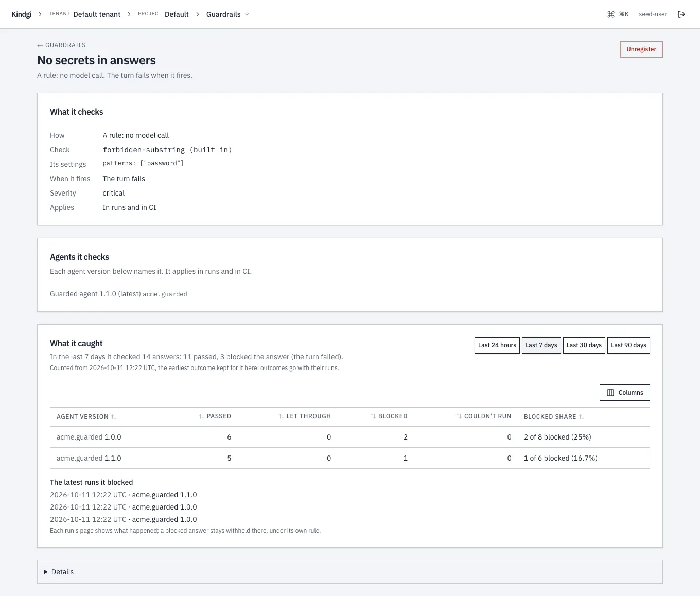700x596 pixels.
Task: Open the Columns chooser
Action: click(x=625, y=393)
